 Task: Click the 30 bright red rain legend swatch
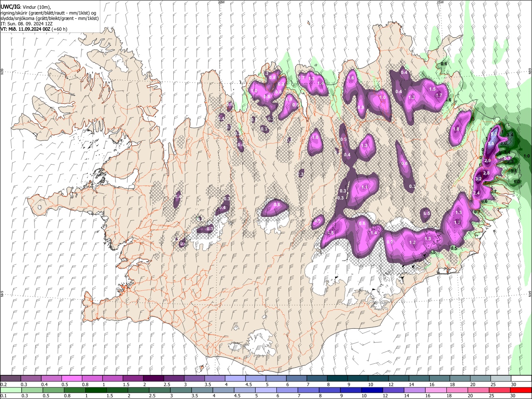tap(521, 390)
